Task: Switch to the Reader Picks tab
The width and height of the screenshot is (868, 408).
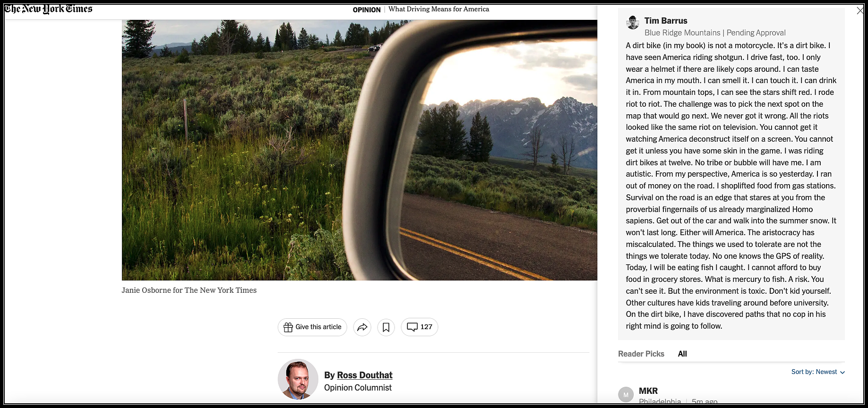Action: tap(641, 354)
